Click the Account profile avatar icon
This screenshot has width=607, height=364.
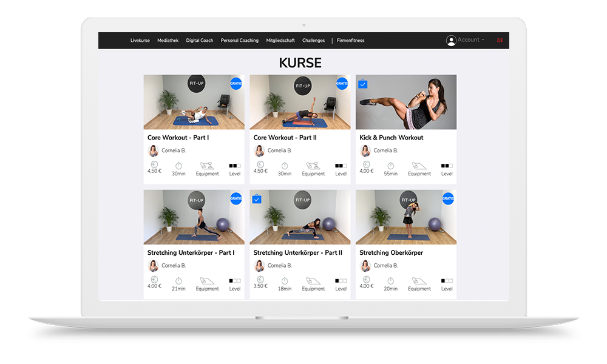tap(451, 41)
